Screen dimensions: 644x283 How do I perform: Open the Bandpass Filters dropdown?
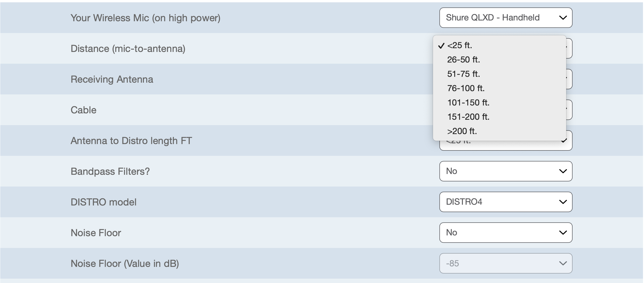pos(505,171)
